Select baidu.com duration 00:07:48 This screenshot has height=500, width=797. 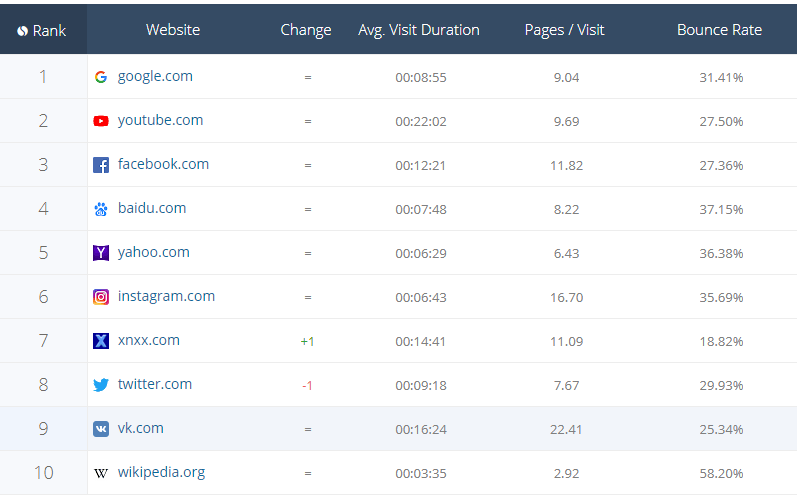coord(421,210)
